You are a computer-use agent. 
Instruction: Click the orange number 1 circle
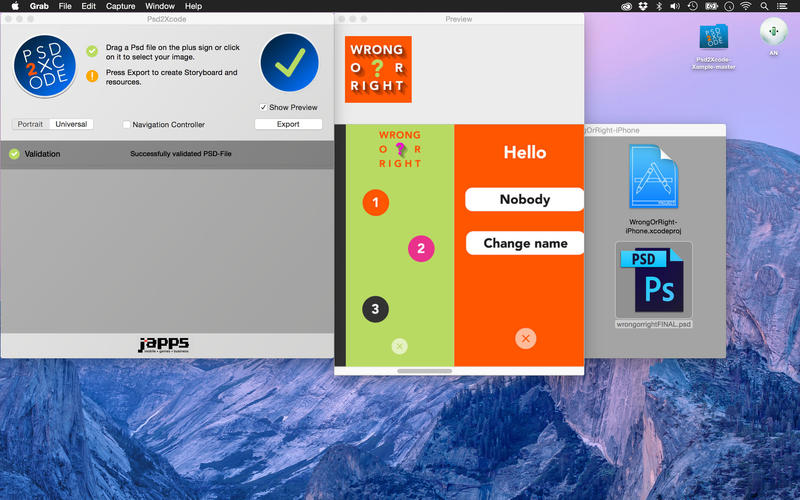(x=375, y=203)
